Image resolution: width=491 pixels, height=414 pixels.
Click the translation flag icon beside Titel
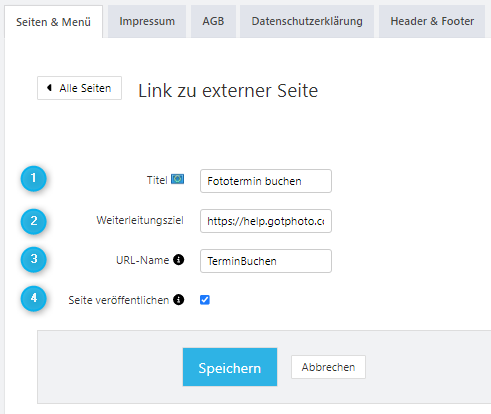point(177,179)
